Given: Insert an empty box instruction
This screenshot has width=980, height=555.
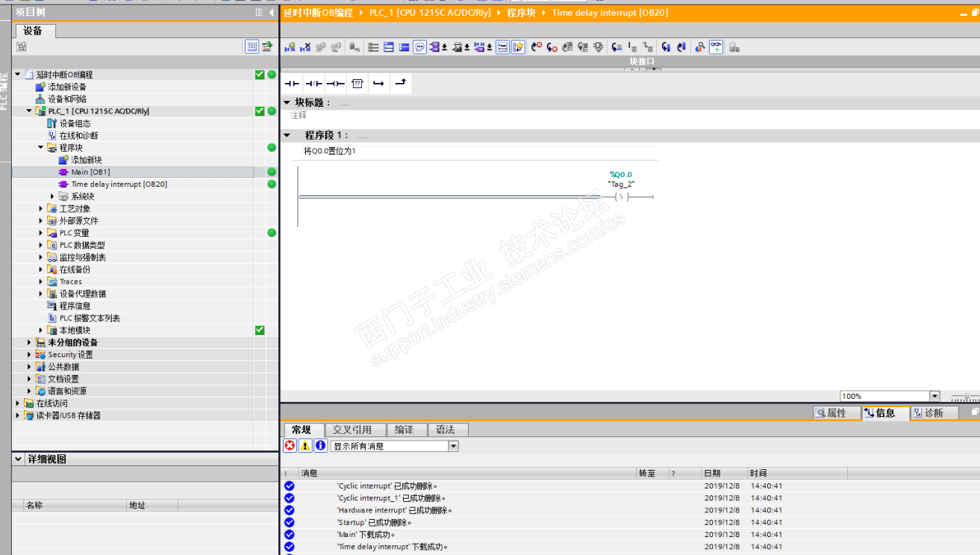Looking at the screenshot, I should click(358, 83).
